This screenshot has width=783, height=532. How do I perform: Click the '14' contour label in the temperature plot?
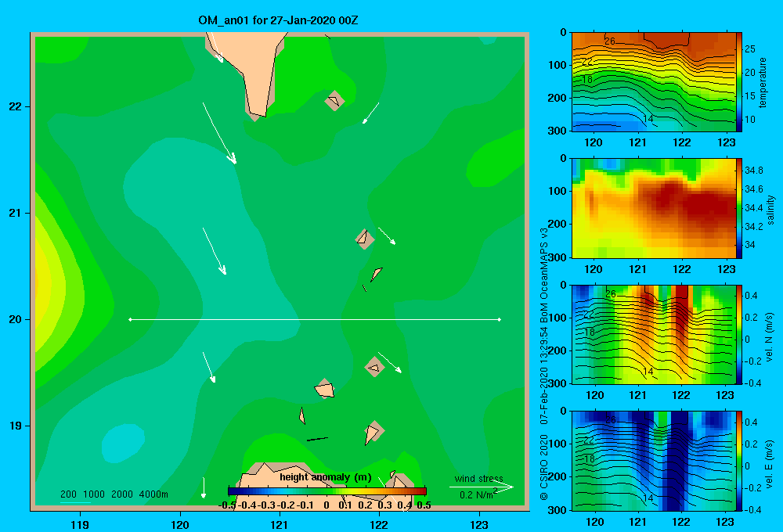[648, 119]
